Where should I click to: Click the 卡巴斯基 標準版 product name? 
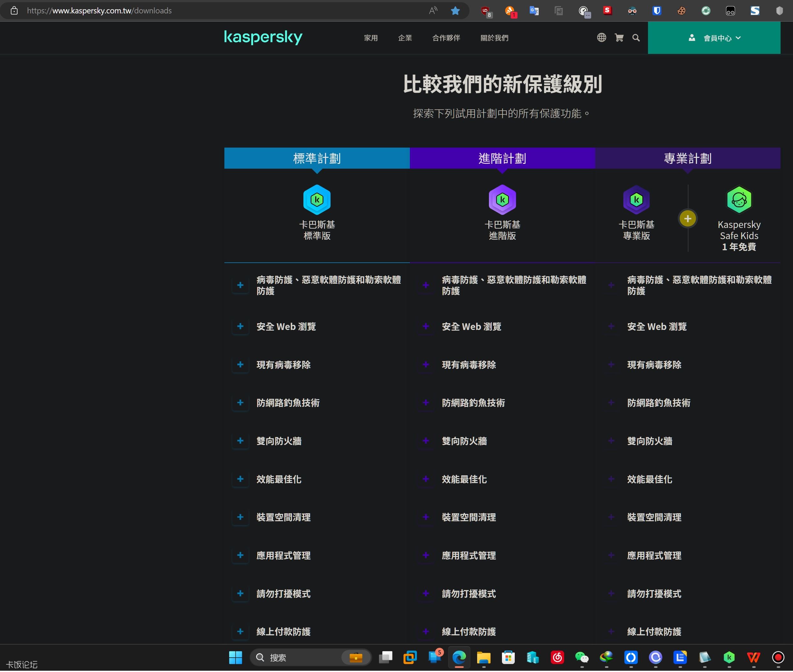(317, 230)
